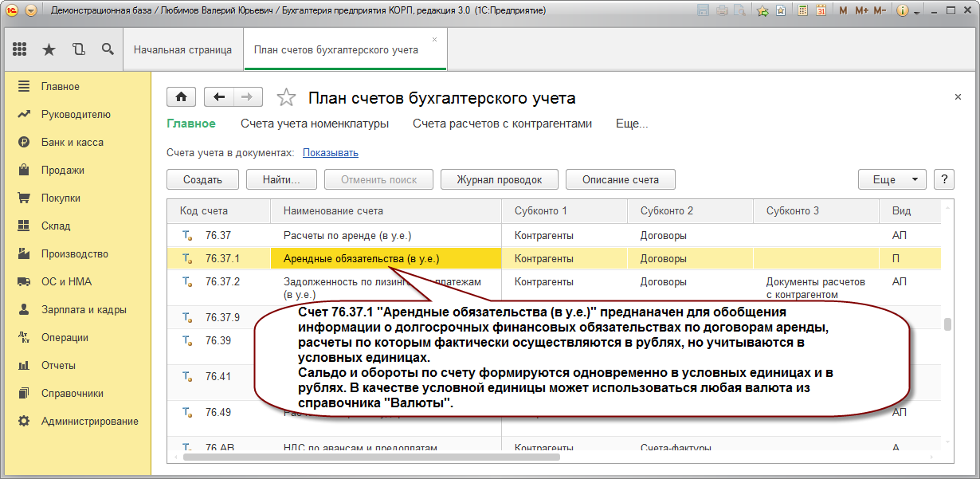This screenshot has height=479, width=980.
Task: Open the info (i) help icon
Action: coord(903,11)
